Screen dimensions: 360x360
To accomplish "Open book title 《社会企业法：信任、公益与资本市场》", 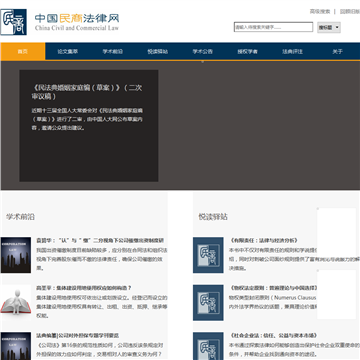I will (x=273, y=336).
